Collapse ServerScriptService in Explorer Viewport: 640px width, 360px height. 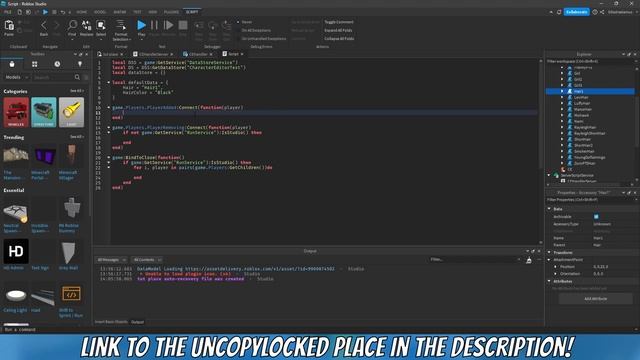point(549,176)
